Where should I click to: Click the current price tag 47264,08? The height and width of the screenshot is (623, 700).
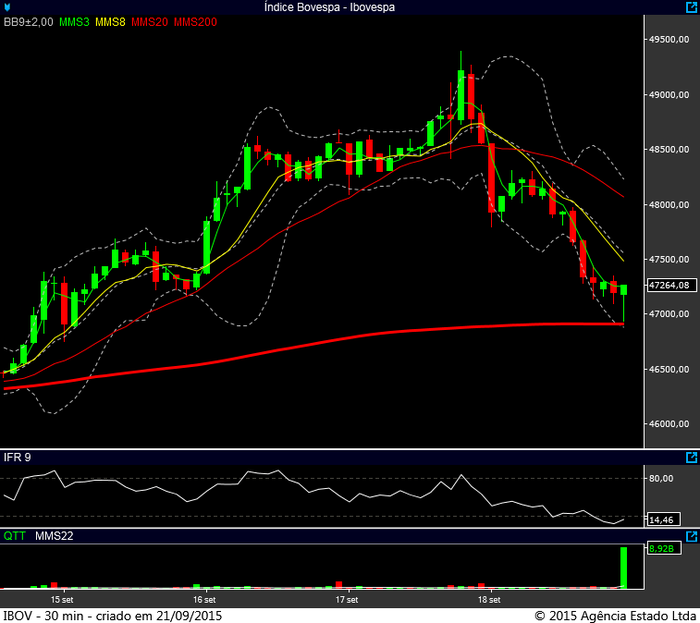click(x=670, y=285)
